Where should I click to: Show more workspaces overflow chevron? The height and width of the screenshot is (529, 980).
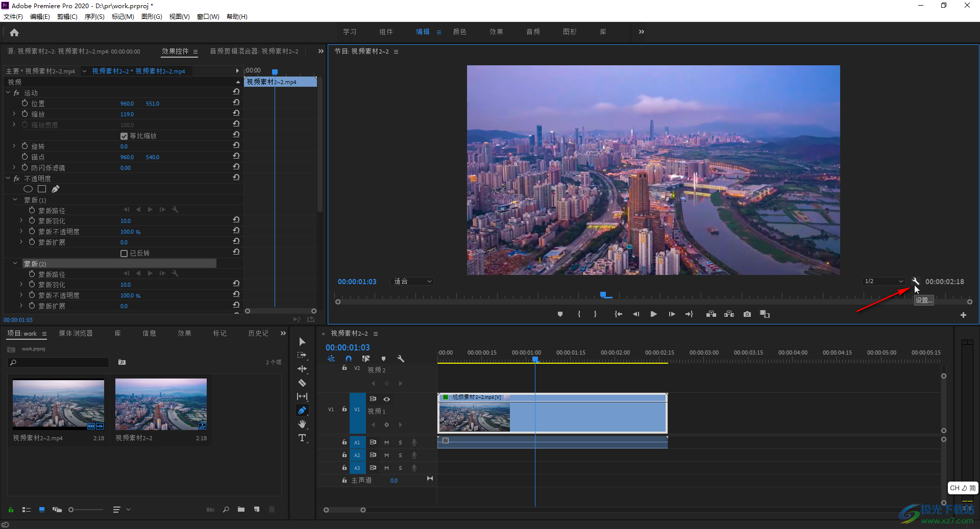coord(642,32)
